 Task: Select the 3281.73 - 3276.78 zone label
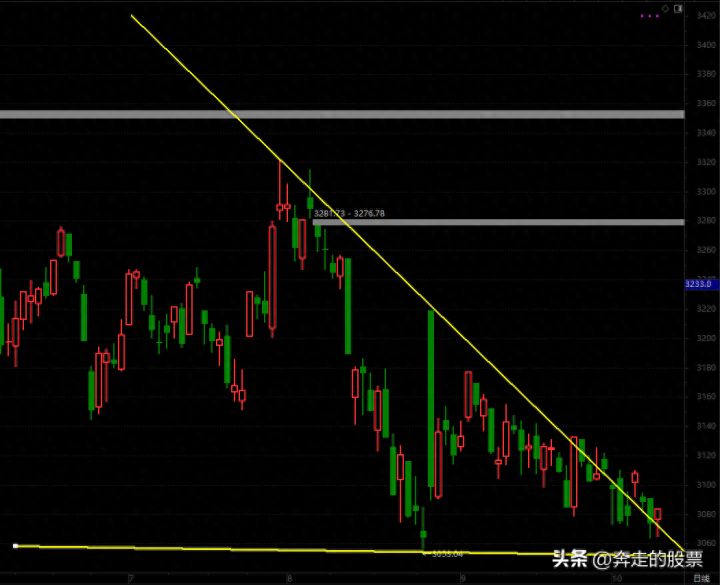349,213
